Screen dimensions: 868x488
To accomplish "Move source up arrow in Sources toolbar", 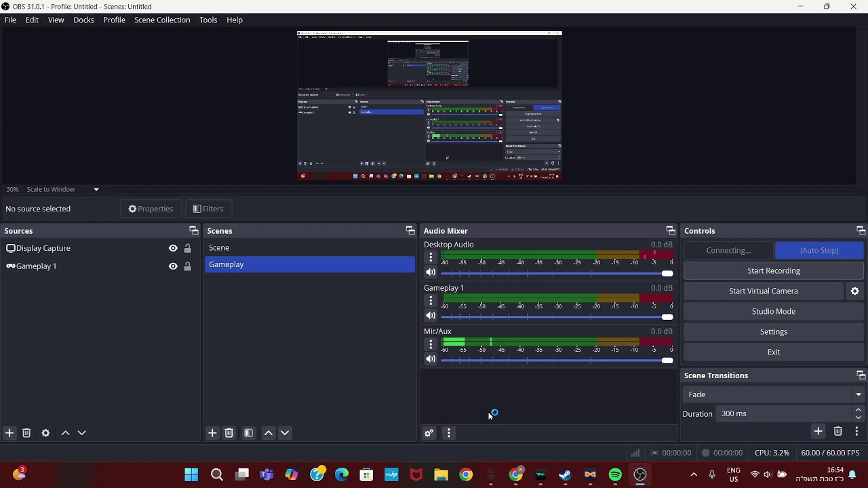I will 65,432.
